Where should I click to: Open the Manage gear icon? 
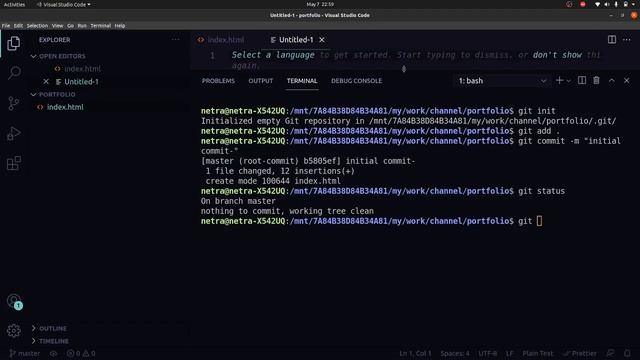(x=13, y=331)
